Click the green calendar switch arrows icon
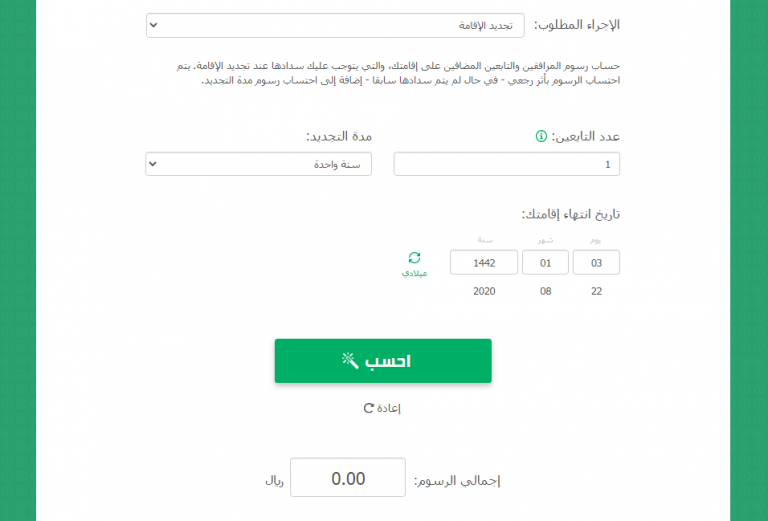 pos(414,258)
